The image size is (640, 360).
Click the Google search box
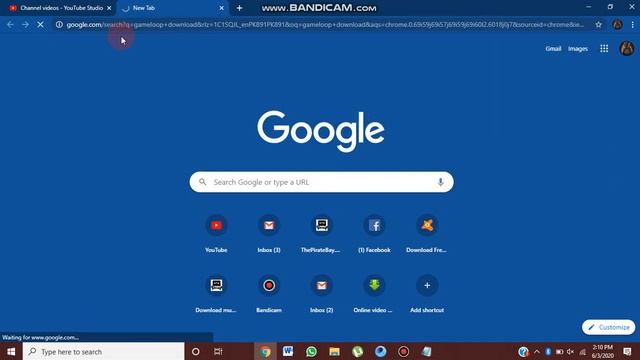pyautogui.click(x=321, y=182)
